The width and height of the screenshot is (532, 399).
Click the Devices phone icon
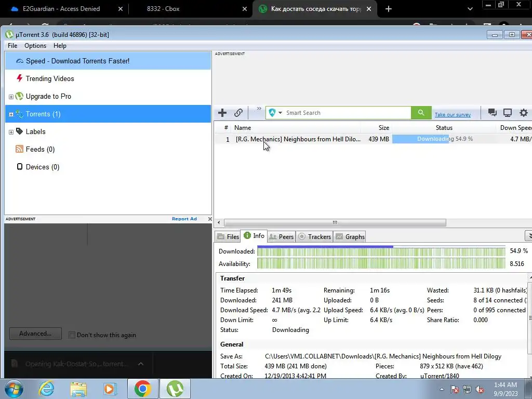19,167
